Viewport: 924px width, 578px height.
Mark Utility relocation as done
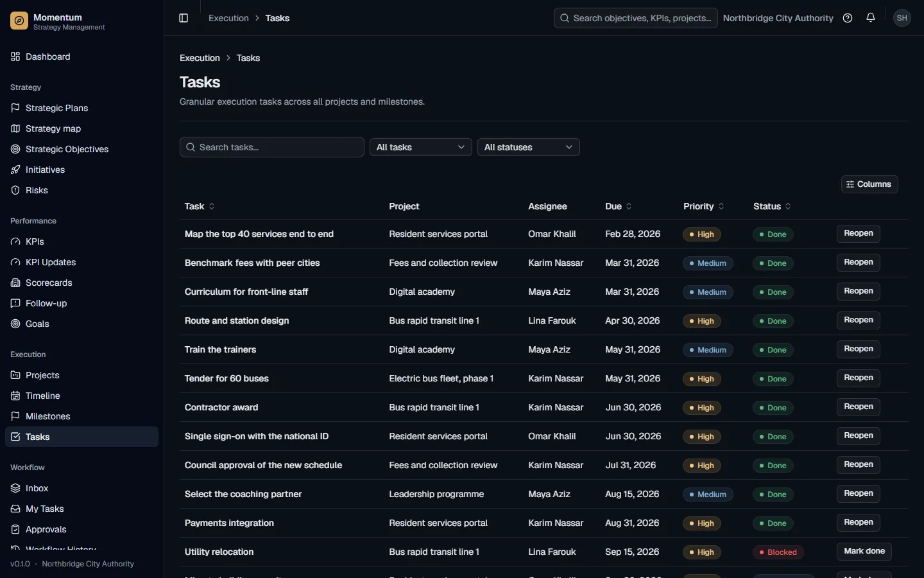[x=864, y=552]
